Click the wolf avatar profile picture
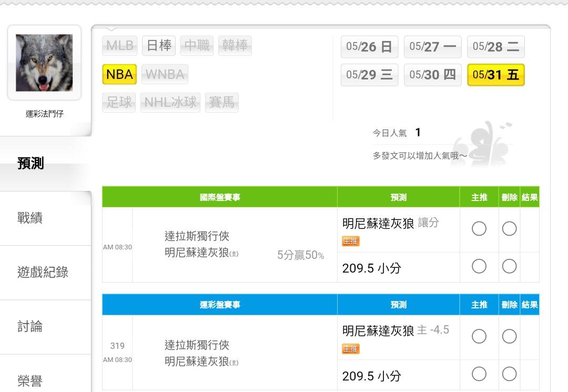 pos(44,63)
